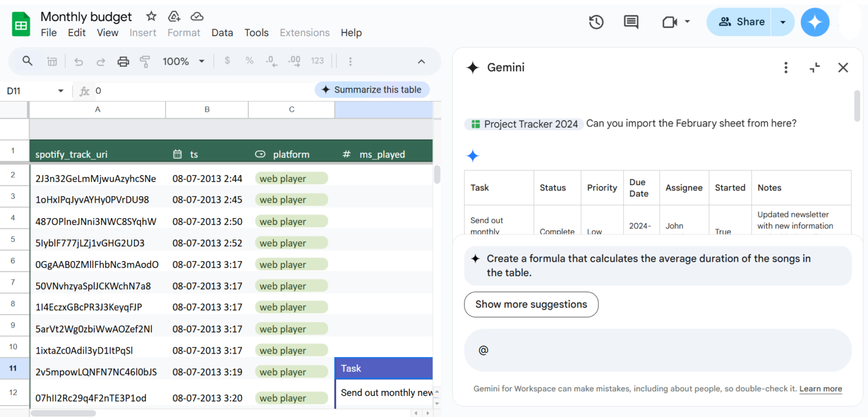Open the Data menu
868x417 pixels.
pyautogui.click(x=222, y=32)
